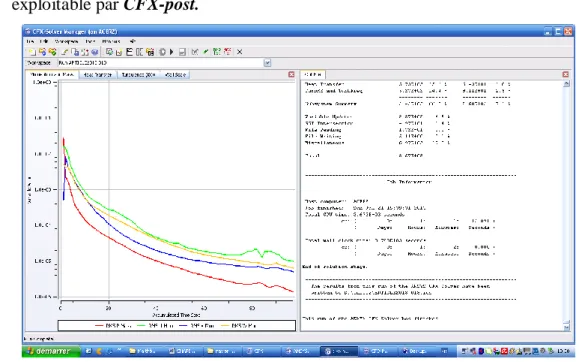Image resolution: width=579 pixels, height=362 pixels.
Task: Open the Monitors menu
Action: [111, 41]
